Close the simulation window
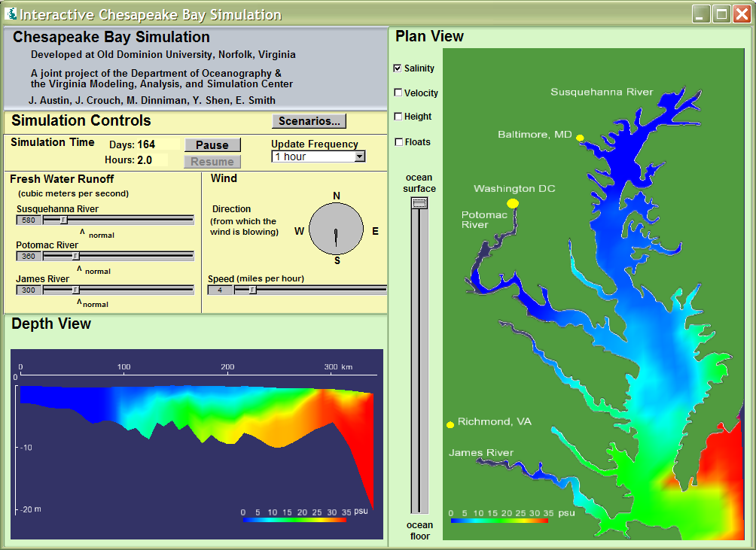This screenshot has height=550, width=756. coord(742,14)
